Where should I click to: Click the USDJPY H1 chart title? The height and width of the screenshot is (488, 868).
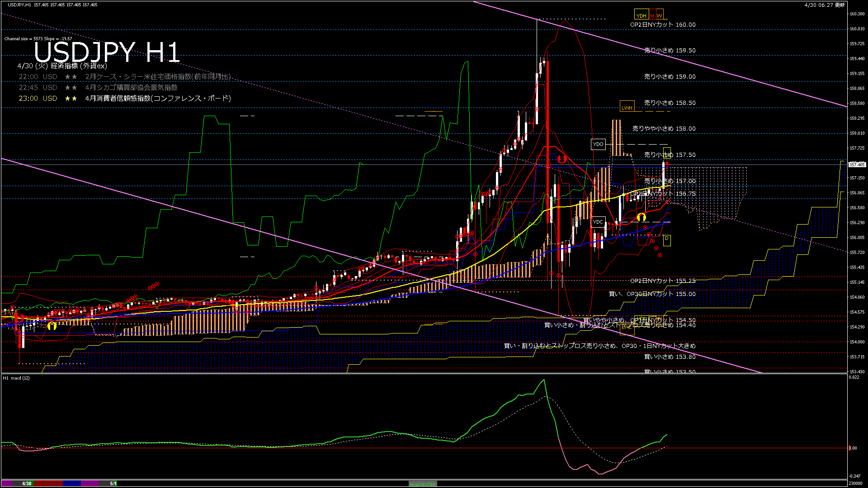[x=107, y=52]
